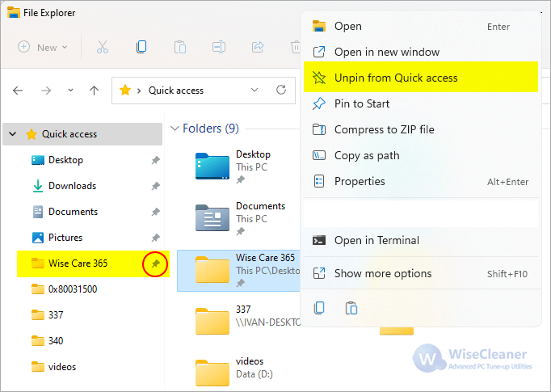Screen dimensions: 551x392
Task: Click pin icon next to Wise Care 365
Action: point(156,263)
